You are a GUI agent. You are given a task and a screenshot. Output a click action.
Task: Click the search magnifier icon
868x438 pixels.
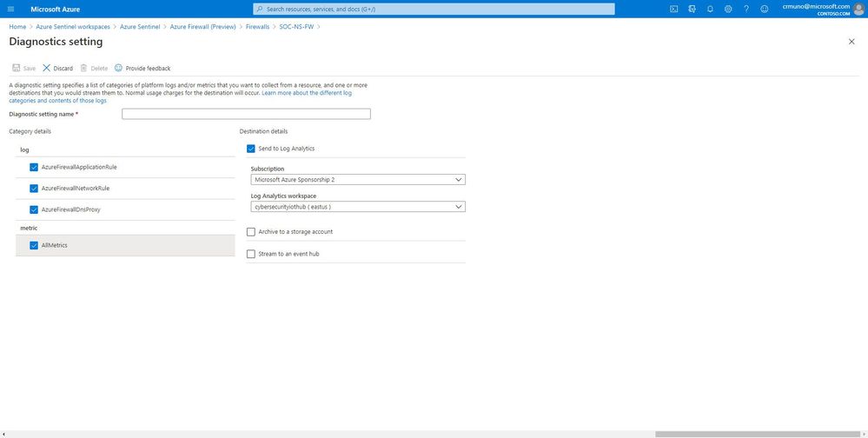click(260, 9)
